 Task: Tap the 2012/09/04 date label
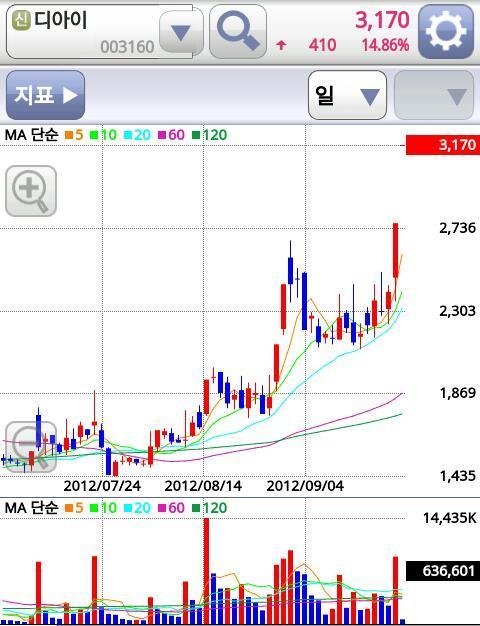305,486
